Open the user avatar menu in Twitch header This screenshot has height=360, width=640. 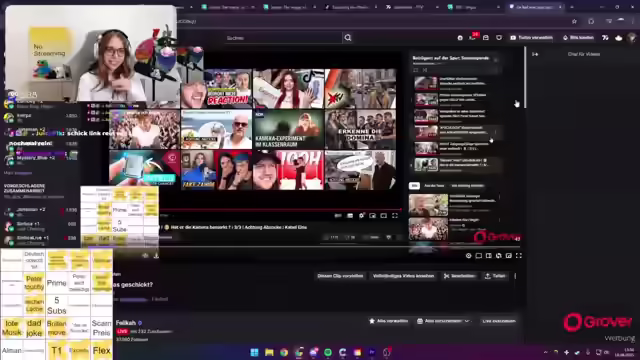(x=632, y=38)
